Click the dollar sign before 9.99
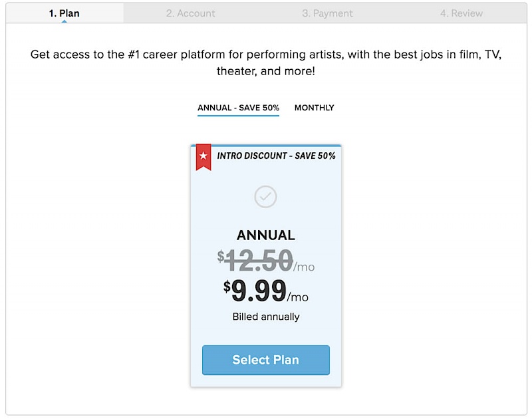 point(227,287)
